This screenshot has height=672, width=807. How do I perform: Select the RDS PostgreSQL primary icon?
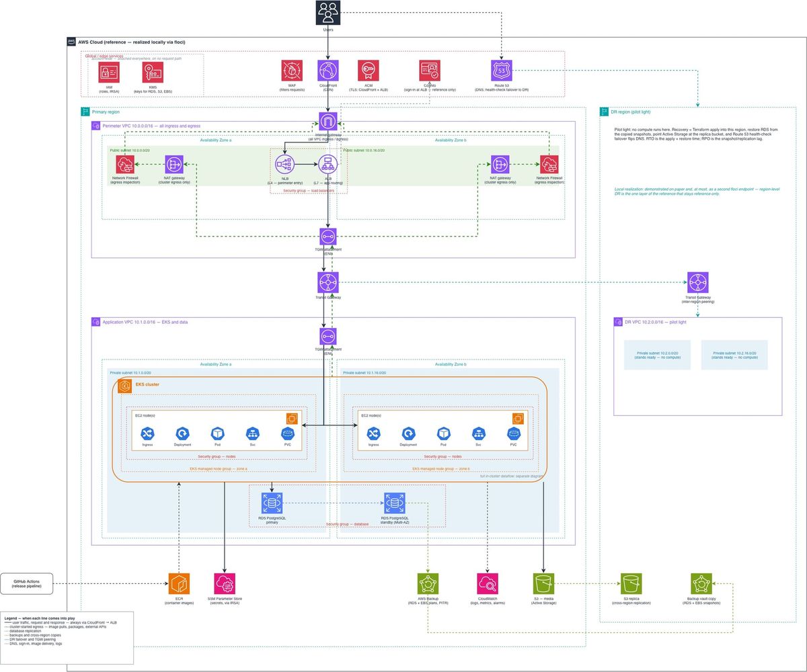[x=272, y=503]
